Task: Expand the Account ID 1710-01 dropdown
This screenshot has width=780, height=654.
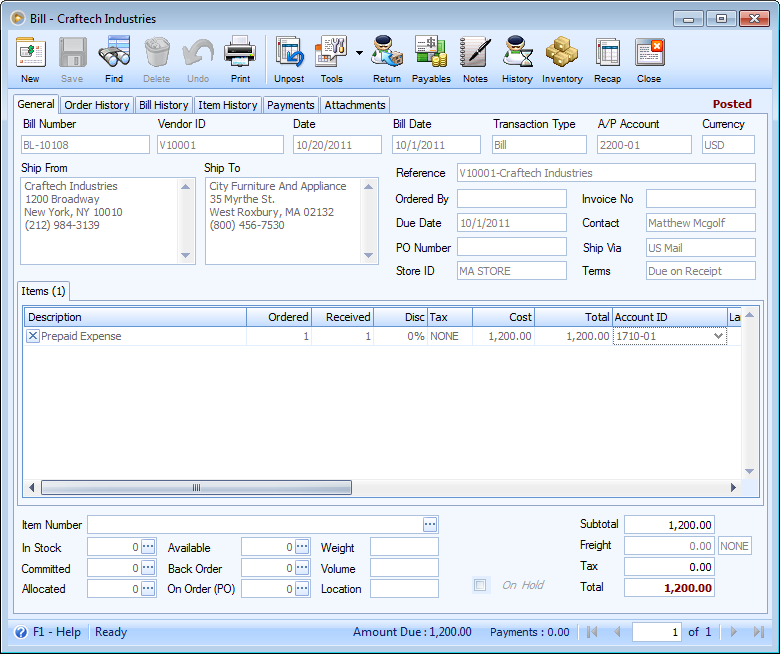Action: (x=718, y=336)
